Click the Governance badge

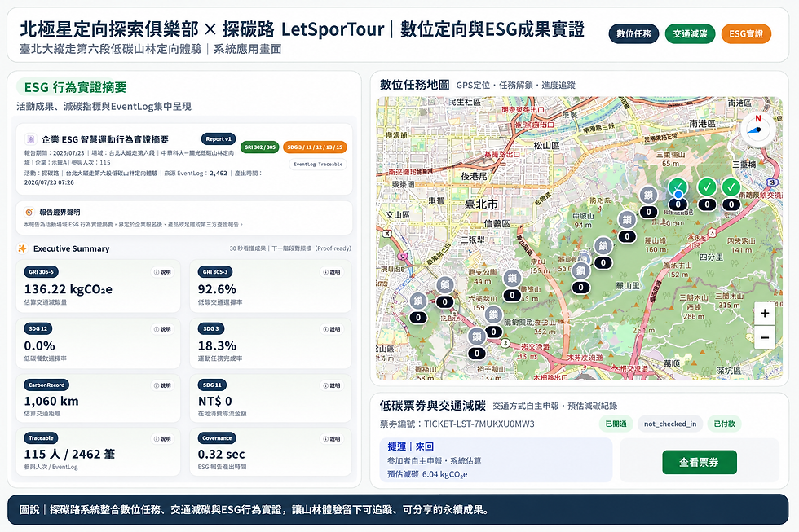(x=217, y=437)
